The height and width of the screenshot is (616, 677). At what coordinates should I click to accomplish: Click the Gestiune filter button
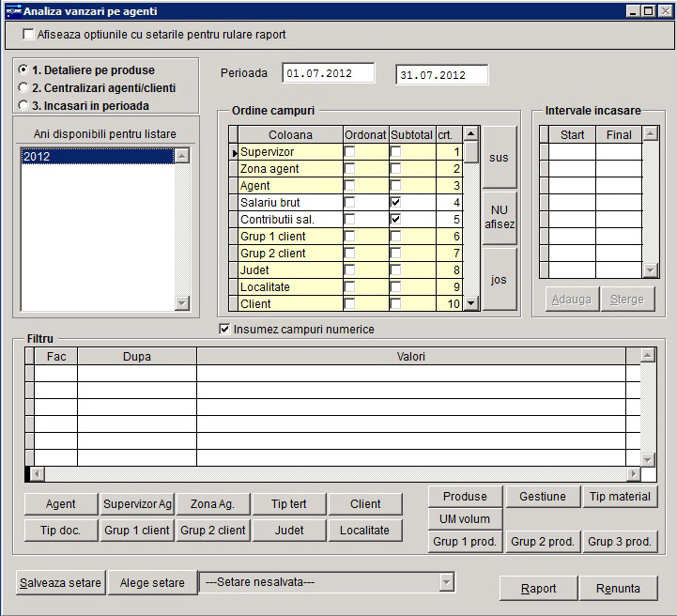pos(543,497)
